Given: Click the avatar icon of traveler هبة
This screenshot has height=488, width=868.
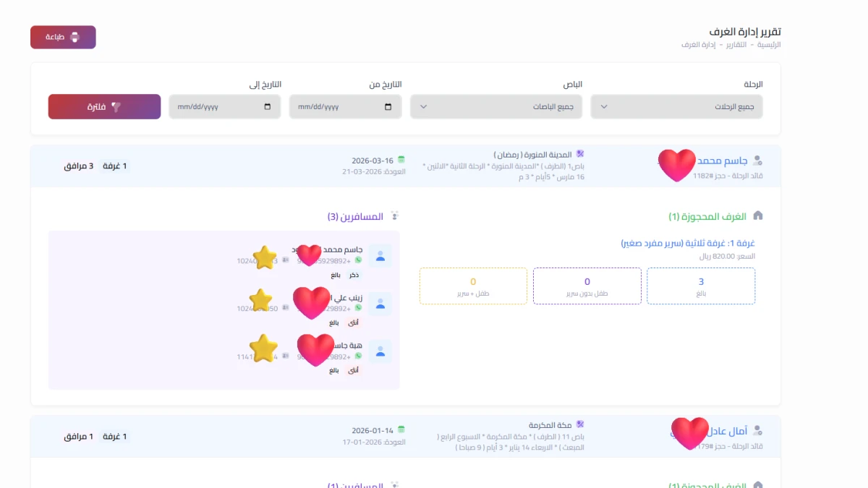Looking at the screenshot, I should pyautogui.click(x=380, y=351).
